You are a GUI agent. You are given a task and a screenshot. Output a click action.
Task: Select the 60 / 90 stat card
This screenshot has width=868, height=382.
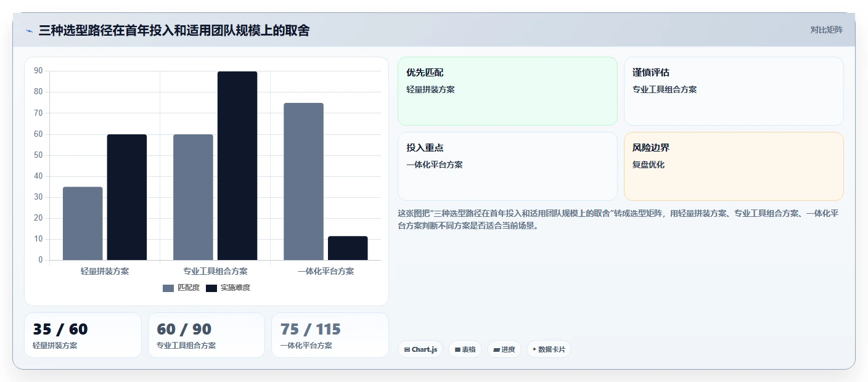[207, 335]
